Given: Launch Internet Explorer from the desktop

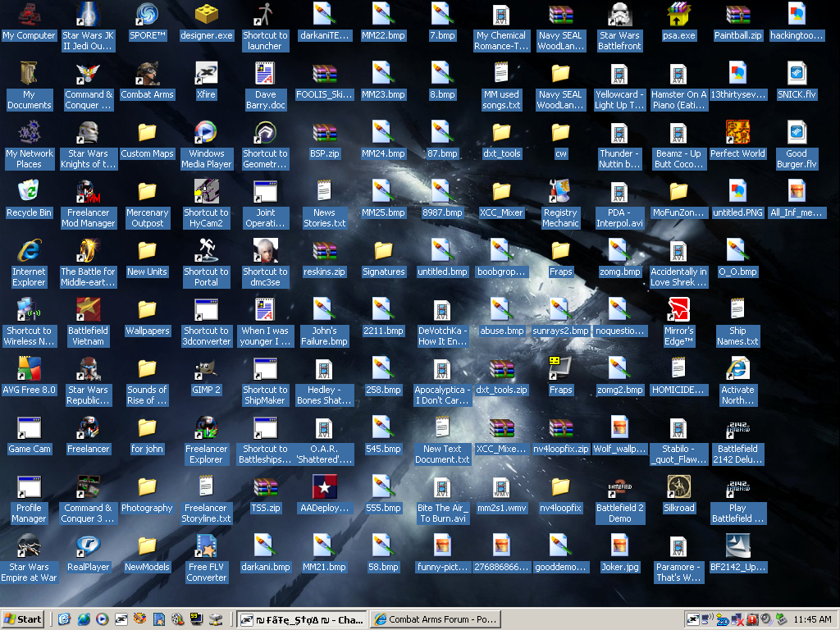Looking at the screenshot, I should coord(29,263).
